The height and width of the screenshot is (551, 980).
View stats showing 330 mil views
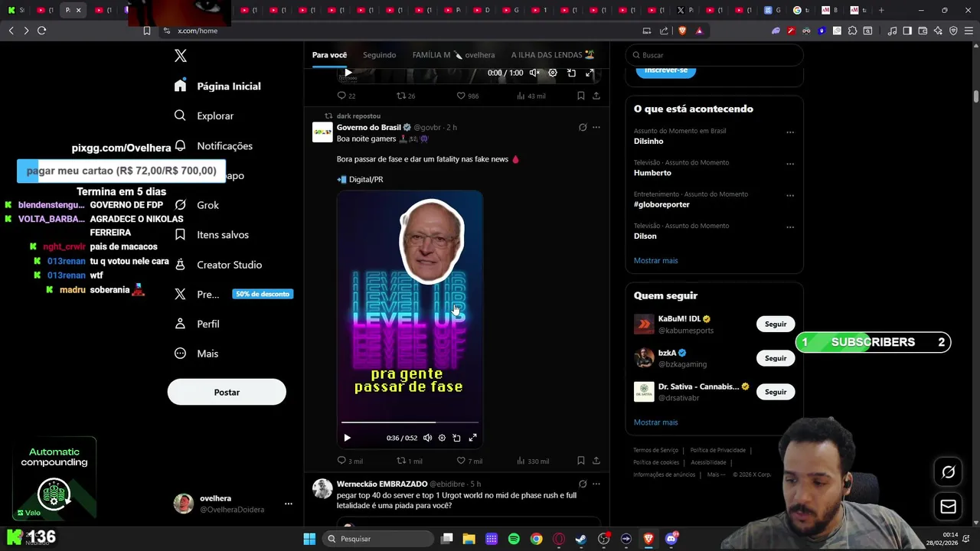point(533,461)
